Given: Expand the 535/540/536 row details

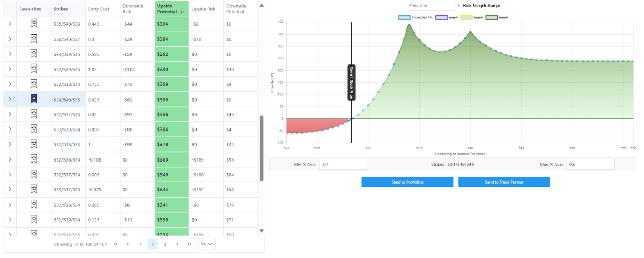Looking at the screenshot, I should tap(10, 23).
